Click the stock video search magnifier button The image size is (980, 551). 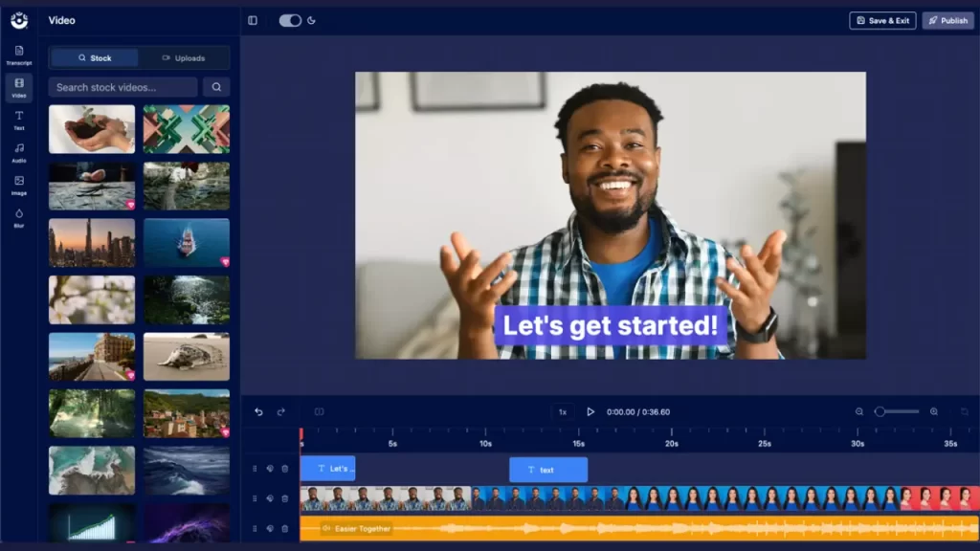click(x=216, y=87)
